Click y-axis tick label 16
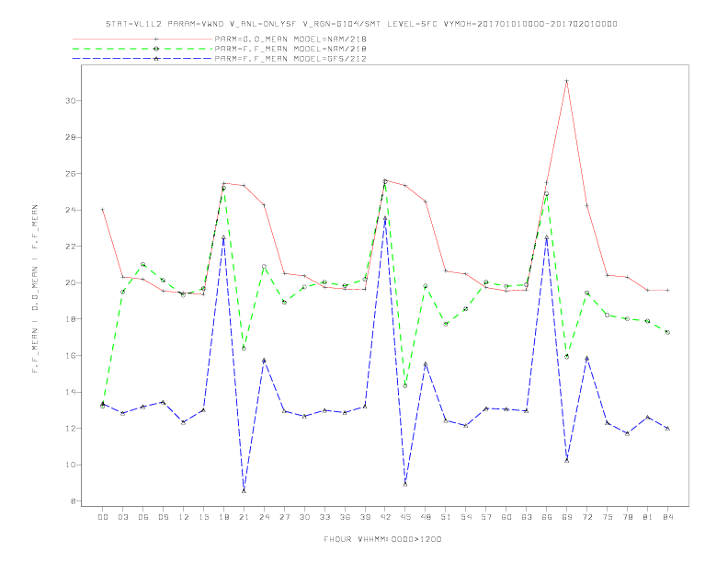Viewport: 728px width, 563px height. pos(71,355)
